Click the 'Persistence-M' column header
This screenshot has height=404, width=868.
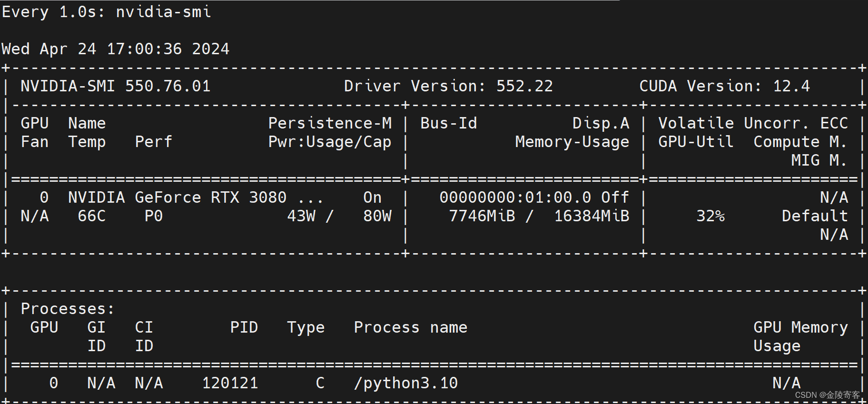point(330,123)
